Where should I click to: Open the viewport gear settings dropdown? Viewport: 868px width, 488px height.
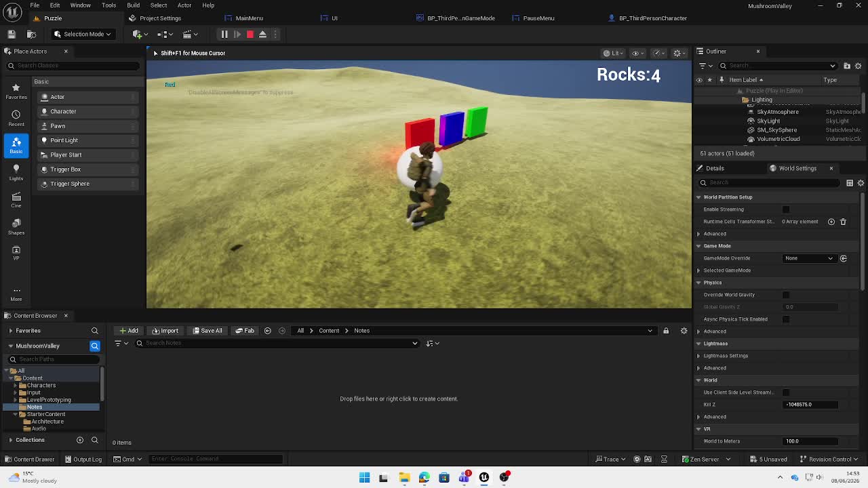[x=679, y=53]
